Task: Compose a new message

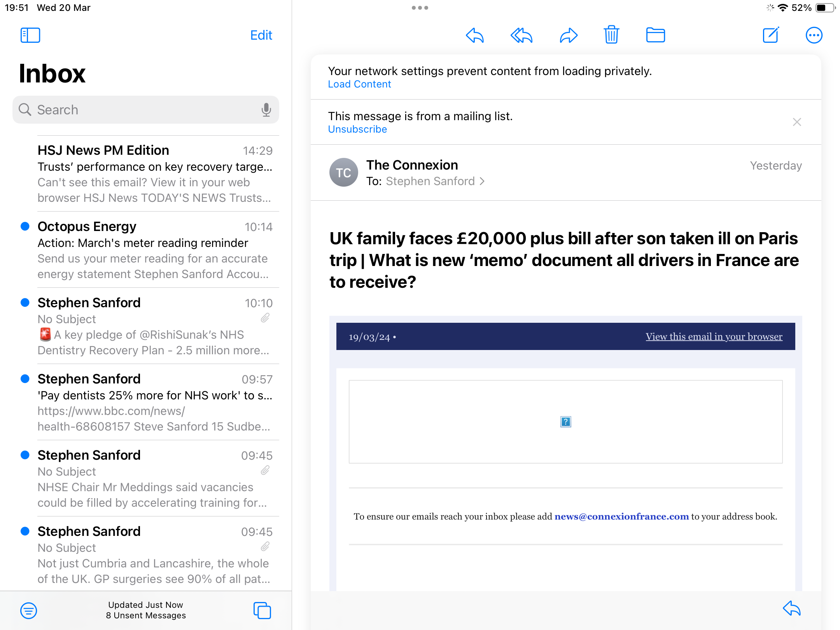Action: point(771,35)
